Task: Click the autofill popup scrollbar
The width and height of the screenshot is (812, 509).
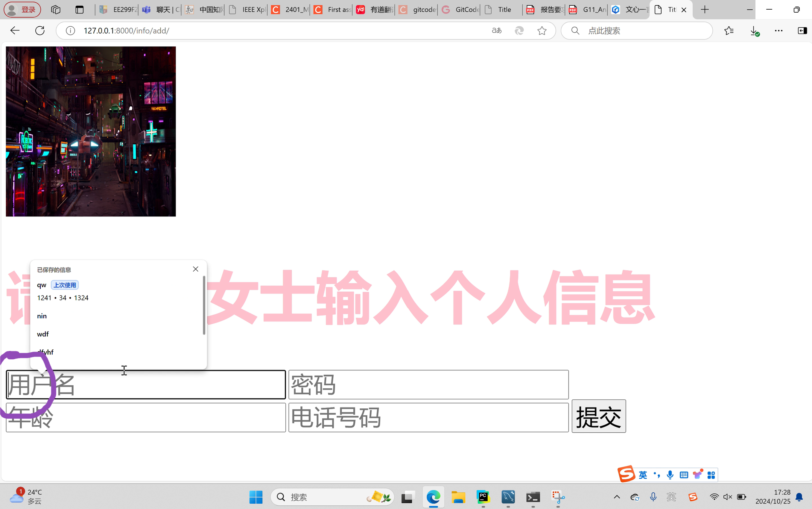Action: click(204, 305)
